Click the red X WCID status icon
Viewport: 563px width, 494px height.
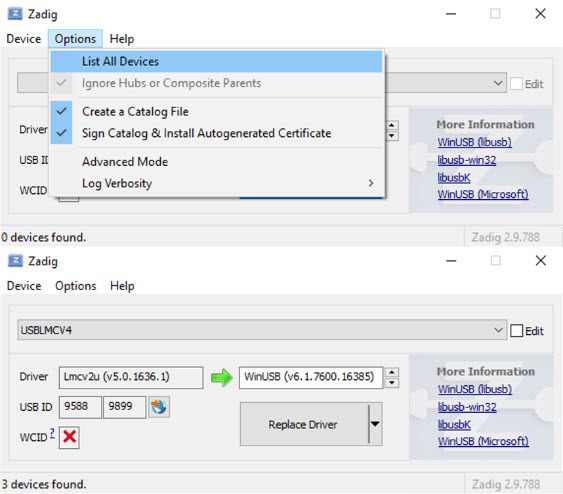[x=69, y=437]
